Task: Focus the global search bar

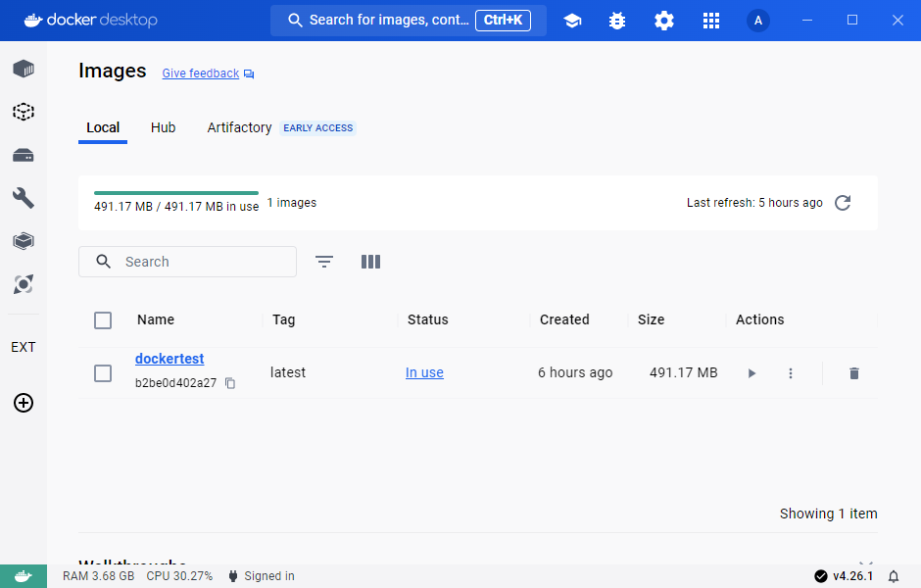Action: [409, 21]
